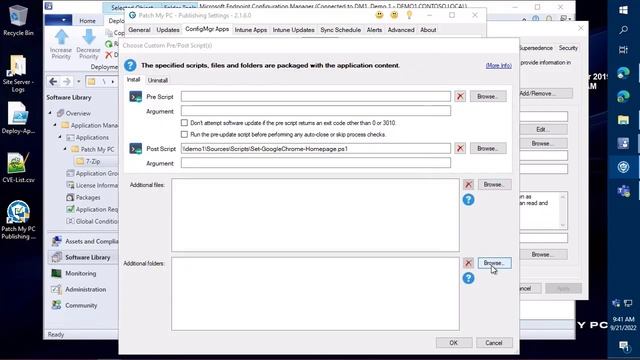Screen dimensions: 640x360
Task: Open the Alerts tab
Action: click(x=374, y=30)
